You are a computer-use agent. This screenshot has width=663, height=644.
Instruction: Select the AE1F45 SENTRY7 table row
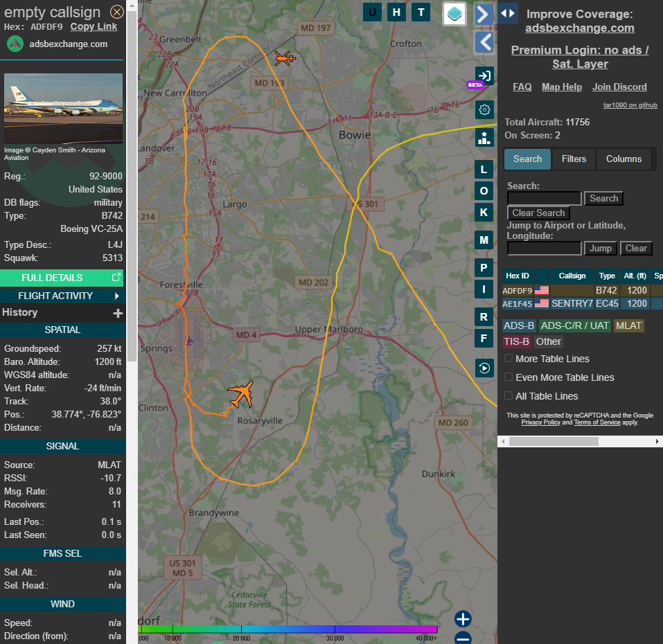pyautogui.click(x=582, y=303)
